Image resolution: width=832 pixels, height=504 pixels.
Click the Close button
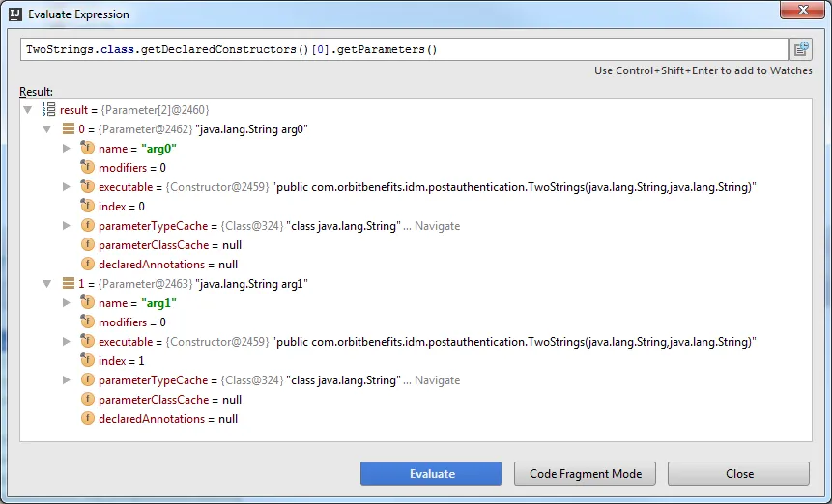click(x=739, y=474)
